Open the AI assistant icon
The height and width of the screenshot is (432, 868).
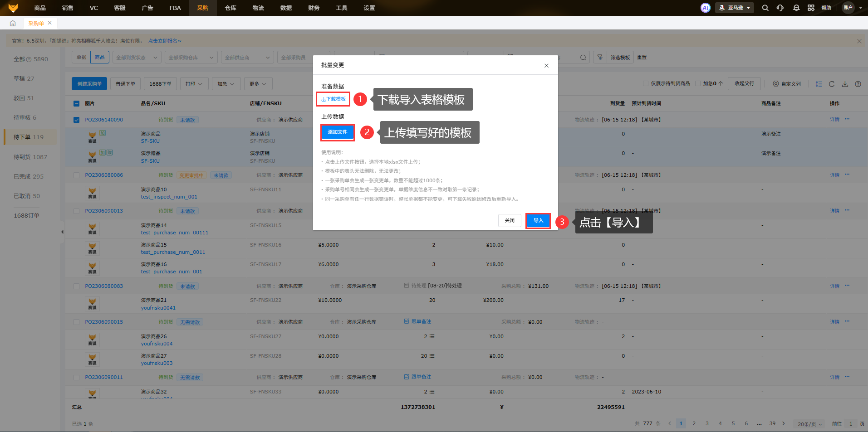705,8
